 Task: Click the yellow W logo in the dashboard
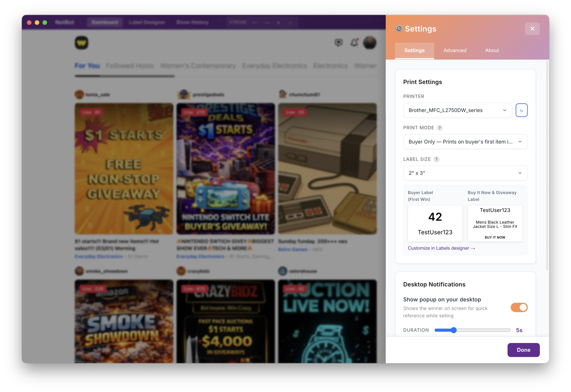(82, 43)
